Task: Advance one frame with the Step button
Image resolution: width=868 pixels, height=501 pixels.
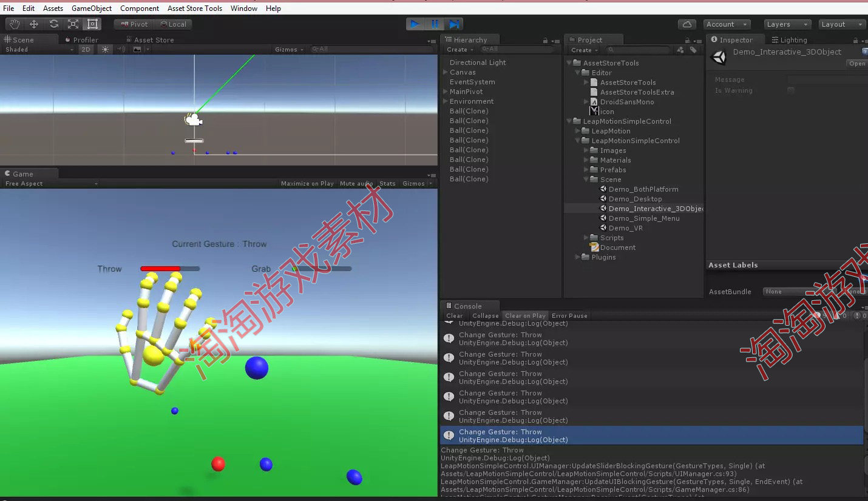Action: (454, 24)
